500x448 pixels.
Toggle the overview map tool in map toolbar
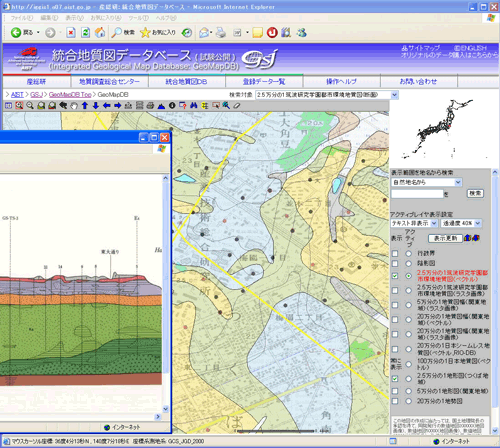tap(8, 106)
